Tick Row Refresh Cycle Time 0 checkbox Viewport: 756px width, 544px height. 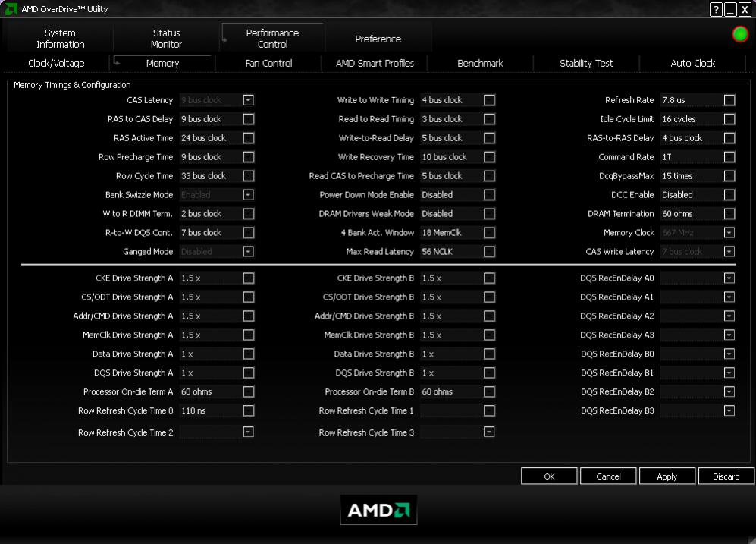click(248, 410)
